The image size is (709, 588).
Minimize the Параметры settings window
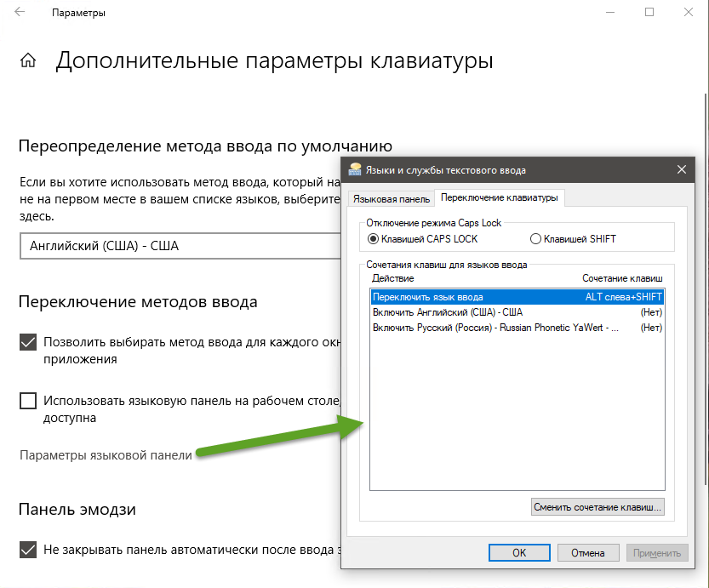(x=610, y=13)
